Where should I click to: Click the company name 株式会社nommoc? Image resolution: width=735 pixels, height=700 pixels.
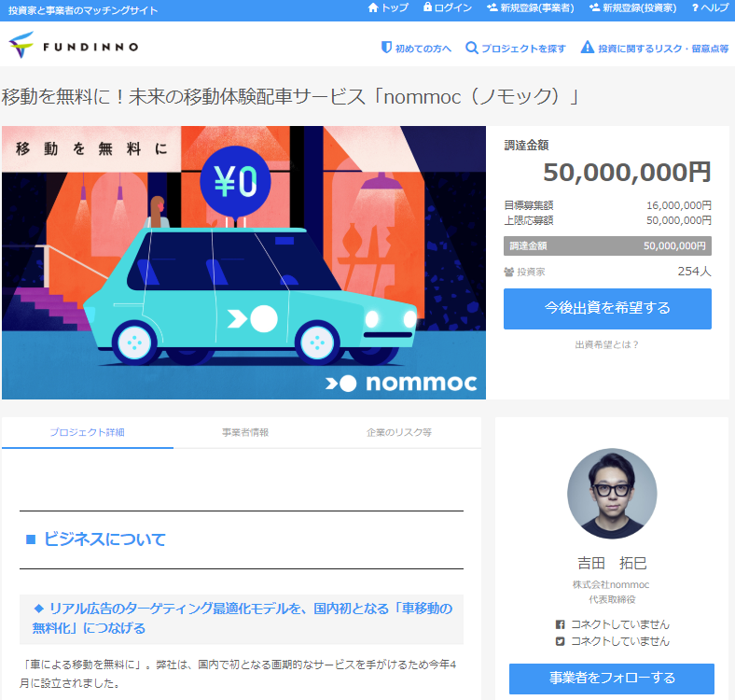611,584
